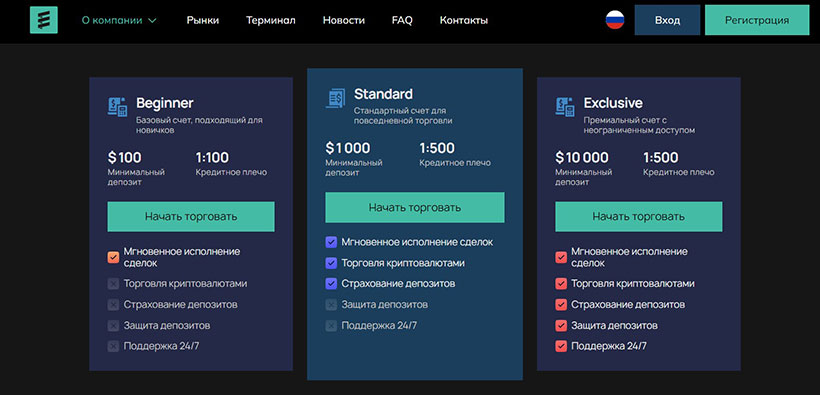Click the "$10 000" minimum deposit value
Screen dimensions: 820x395
coord(582,157)
